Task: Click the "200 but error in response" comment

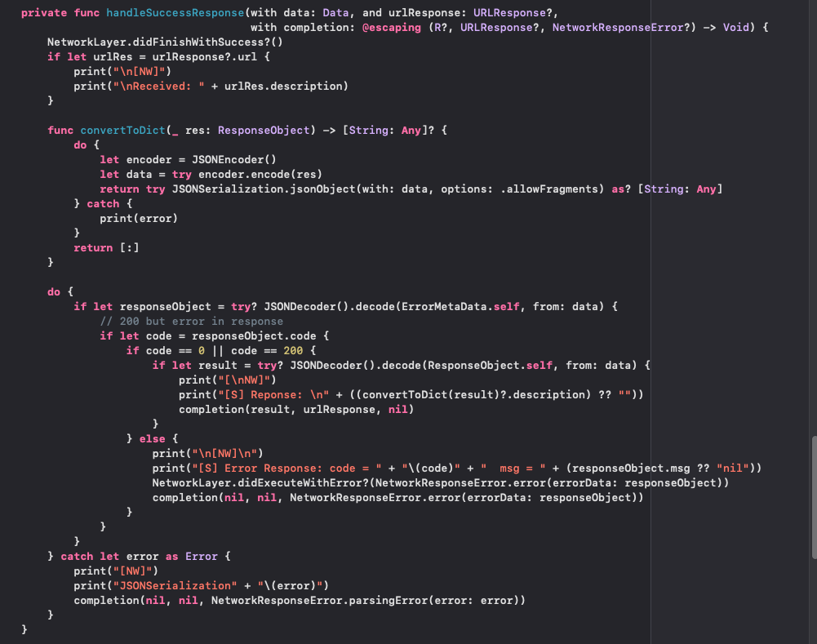Action: click(x=191, y=322)
